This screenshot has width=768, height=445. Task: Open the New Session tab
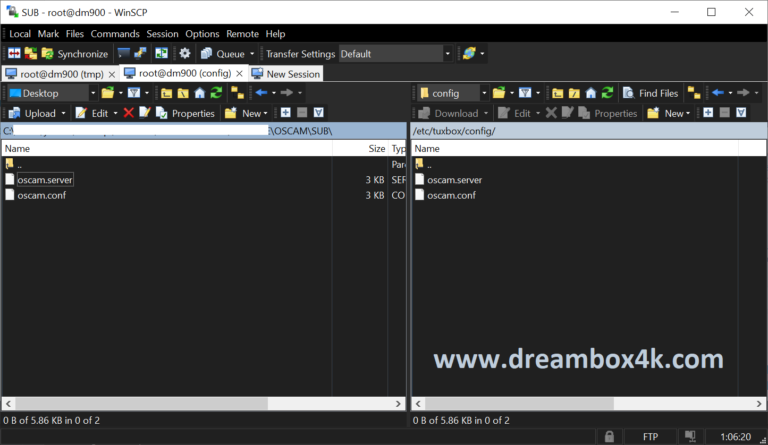point(286,74)
